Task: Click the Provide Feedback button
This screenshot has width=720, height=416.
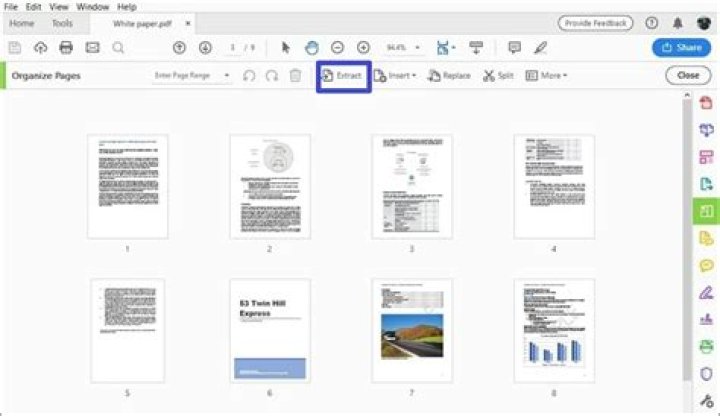Action: (595, 23)
